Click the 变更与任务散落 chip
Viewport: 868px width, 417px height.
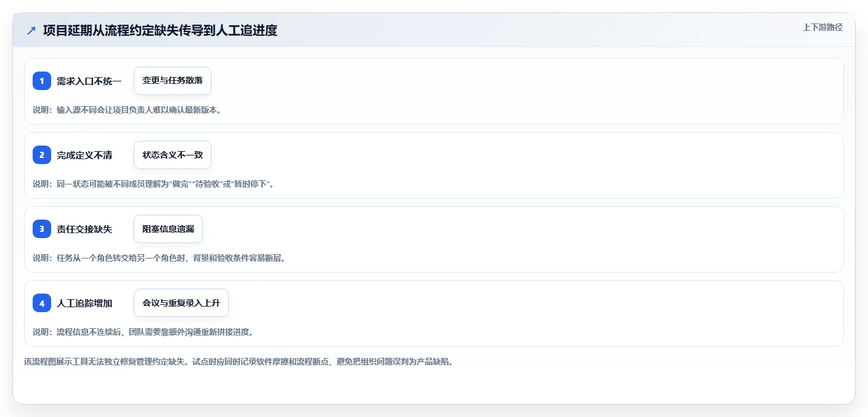tap(173, 81)
